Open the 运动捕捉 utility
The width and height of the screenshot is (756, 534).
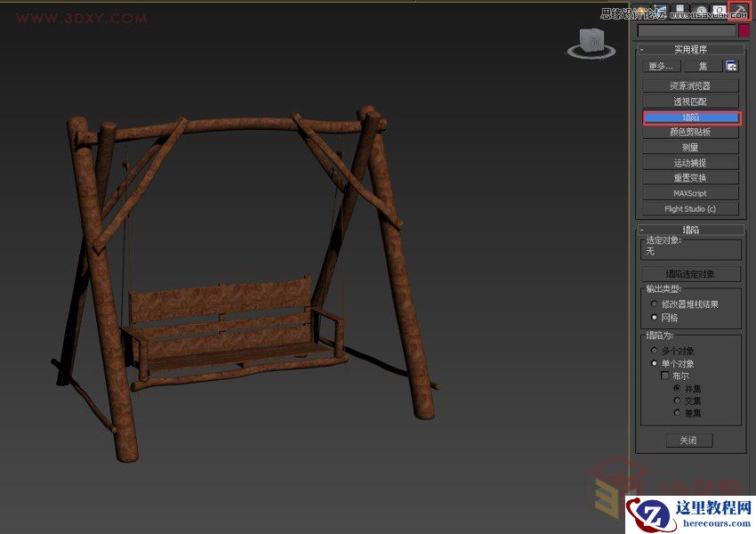(690, 163)
